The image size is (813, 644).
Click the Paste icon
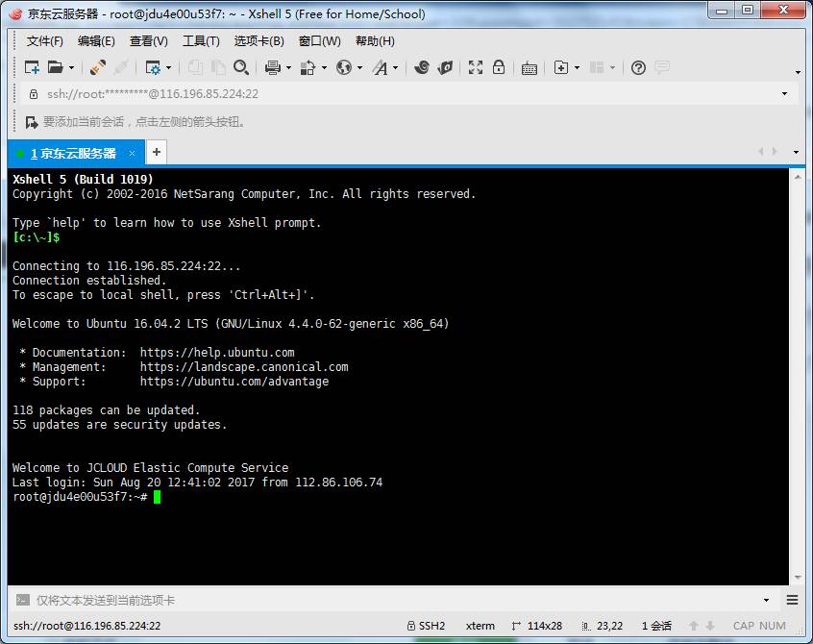(x=218, y=67)
